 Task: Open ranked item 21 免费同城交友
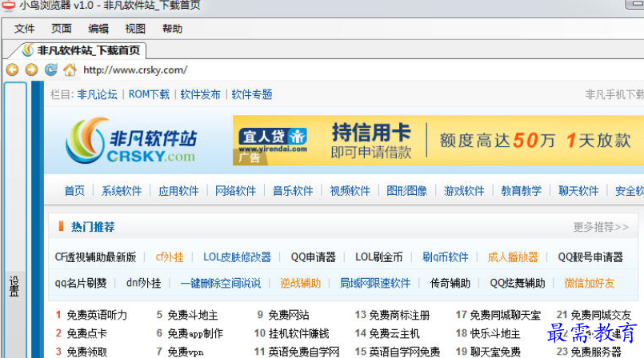pos(601,315)
